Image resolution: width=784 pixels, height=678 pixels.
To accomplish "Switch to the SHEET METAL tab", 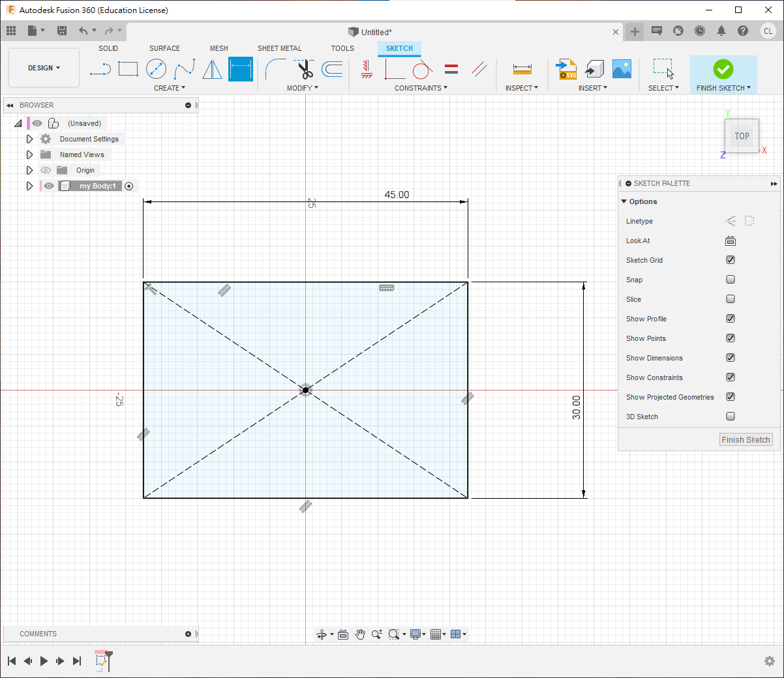I will pos(279,48).
